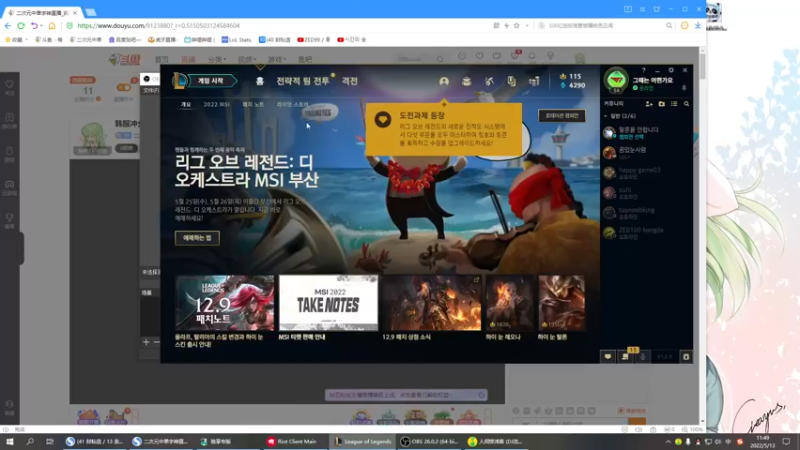
Task: Click the voice microphone icon at bottom
Action: point(643,357)
